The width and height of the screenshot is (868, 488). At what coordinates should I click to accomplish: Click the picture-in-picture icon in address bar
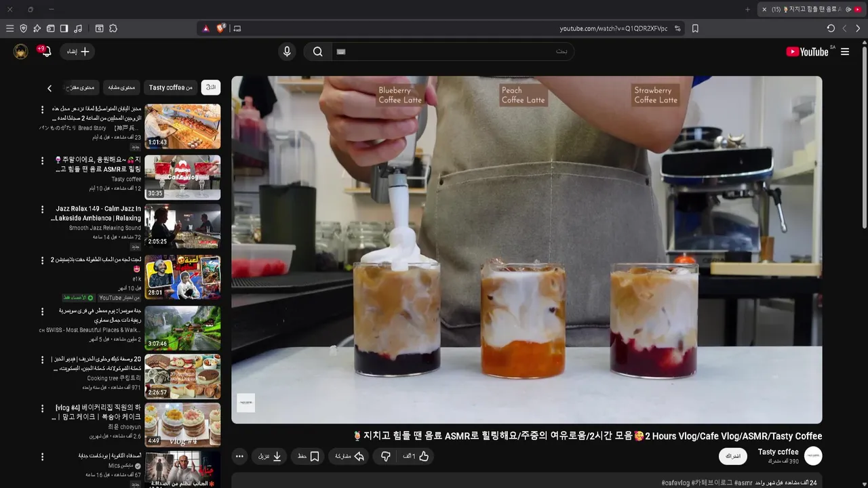tap(237, 28)
